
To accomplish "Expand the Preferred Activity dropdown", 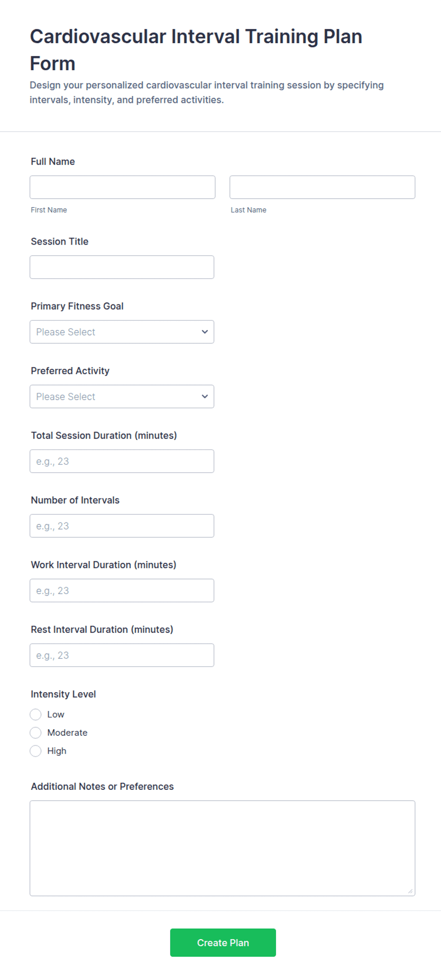I will click(122, 396).
